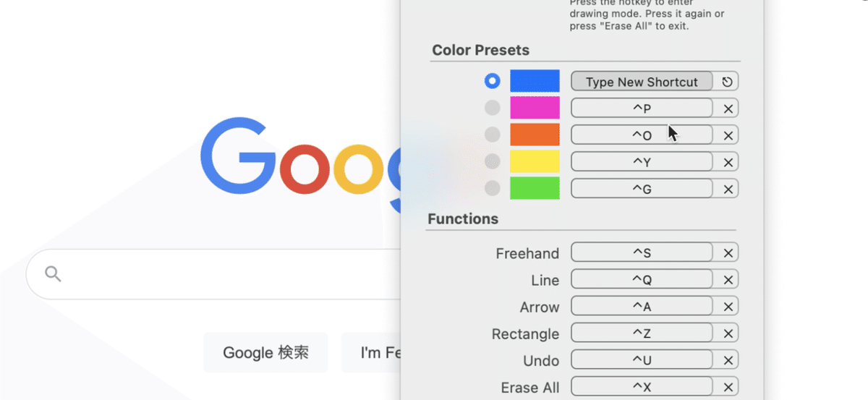Clear the ^O orange shortcut
This screenshot has height=400, width=868.
pyautogui.click(x=728, y=135)
